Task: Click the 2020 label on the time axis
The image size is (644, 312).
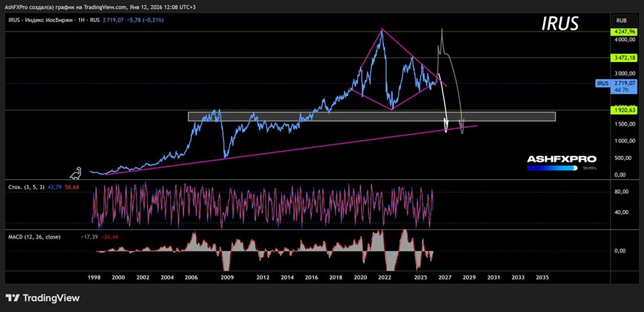Action: [360, 277]
